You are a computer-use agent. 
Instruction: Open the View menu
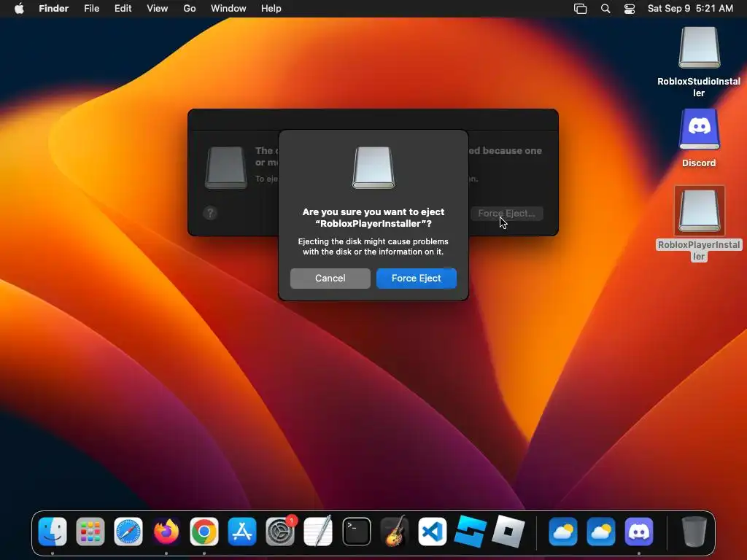(x=158, y=9)
